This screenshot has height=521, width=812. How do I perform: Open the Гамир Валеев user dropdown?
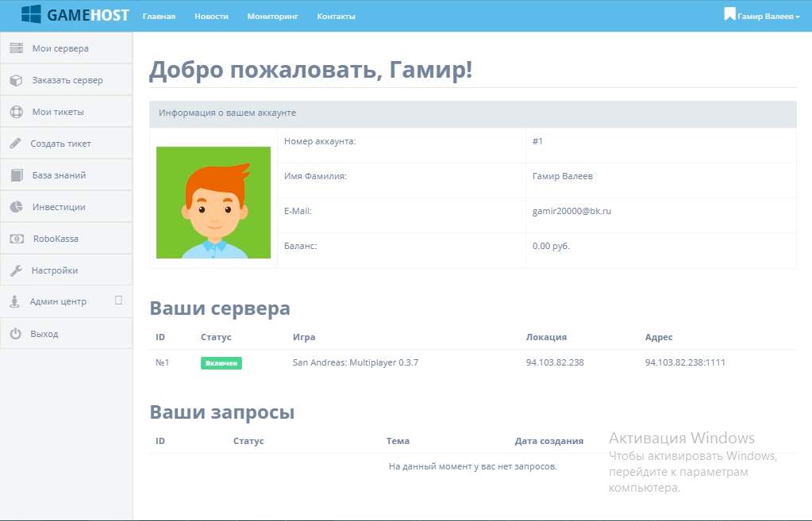click(x=762, y=16)
